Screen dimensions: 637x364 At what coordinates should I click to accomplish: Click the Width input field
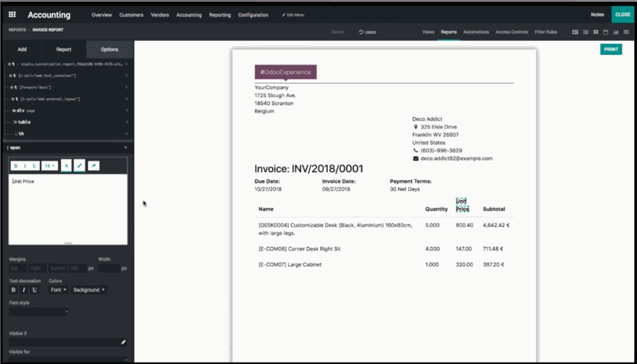110,268
